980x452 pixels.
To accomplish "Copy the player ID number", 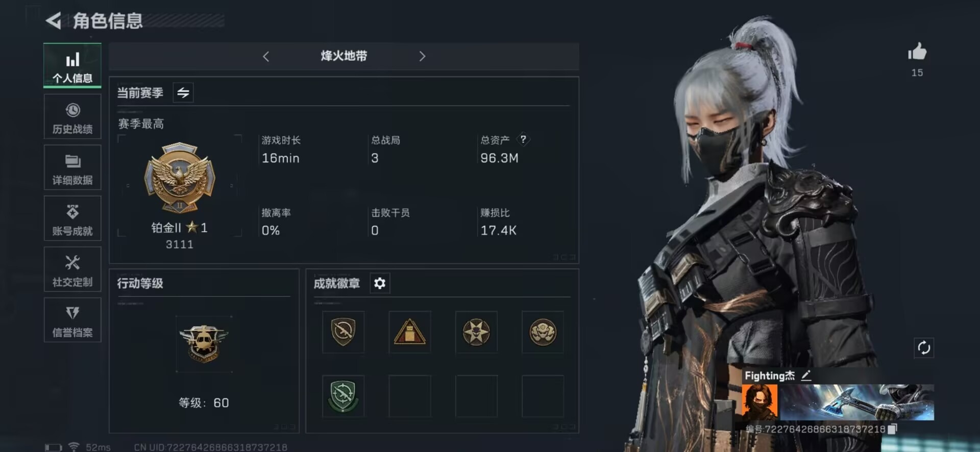I will (x=892, y=429).
